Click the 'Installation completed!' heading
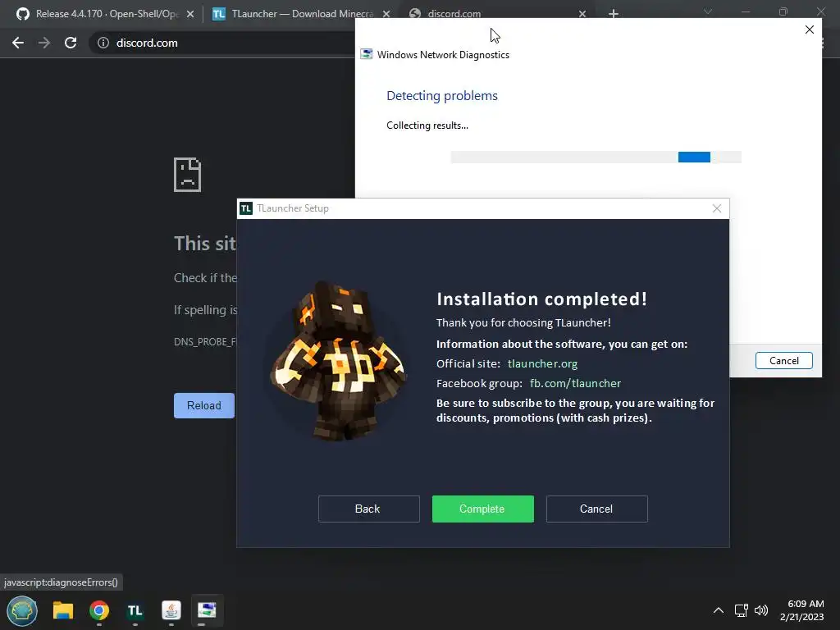The width and height of the screenshot is (840, 630). pyautogui.click(x=541, y=299)
